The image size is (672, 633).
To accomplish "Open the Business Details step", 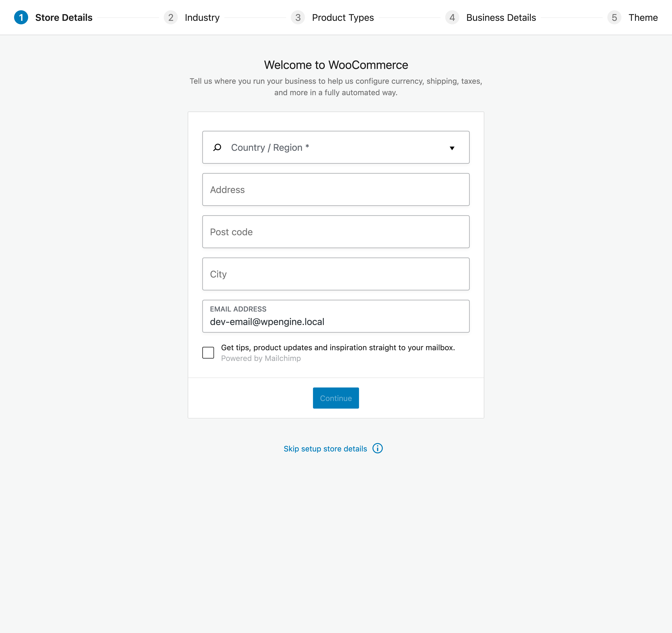I will click(x=501, y=18).
